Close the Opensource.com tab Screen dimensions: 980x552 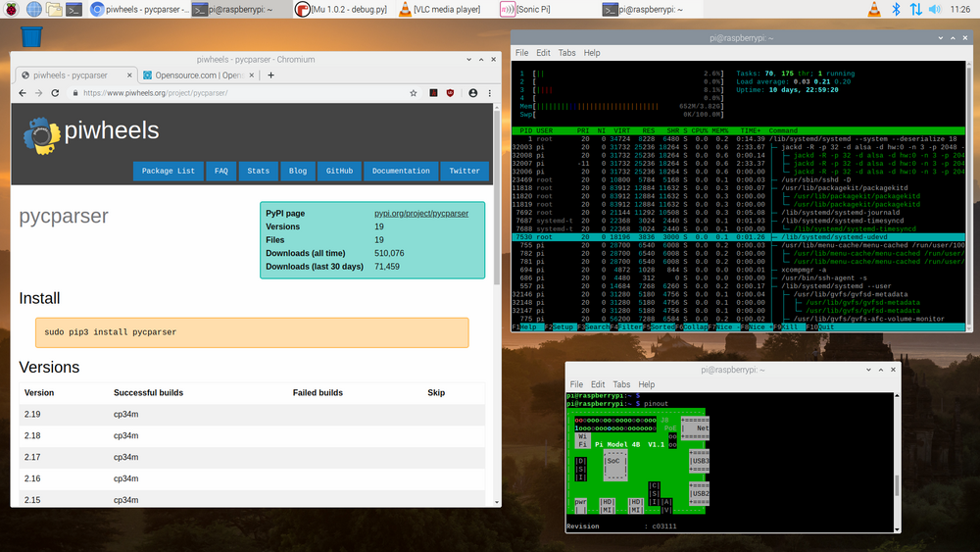(x=251, y=75)
